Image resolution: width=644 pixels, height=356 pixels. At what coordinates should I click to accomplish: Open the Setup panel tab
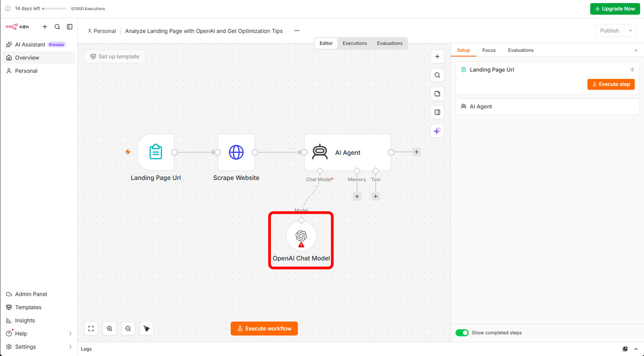(x=463, y=50)
